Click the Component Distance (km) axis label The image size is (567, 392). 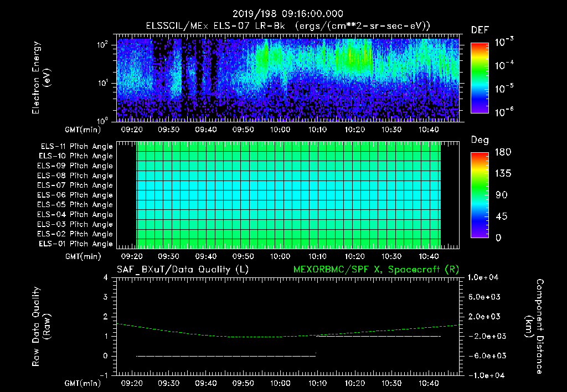(534, 327)
